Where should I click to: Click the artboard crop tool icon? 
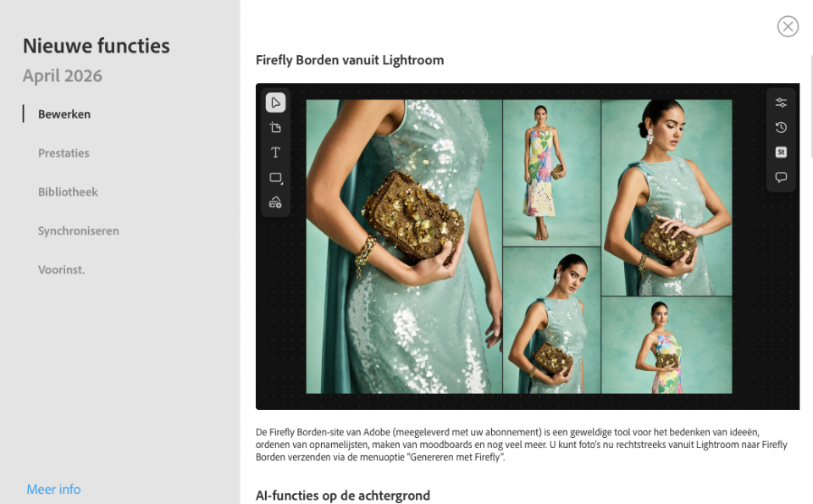click(275, 128)
